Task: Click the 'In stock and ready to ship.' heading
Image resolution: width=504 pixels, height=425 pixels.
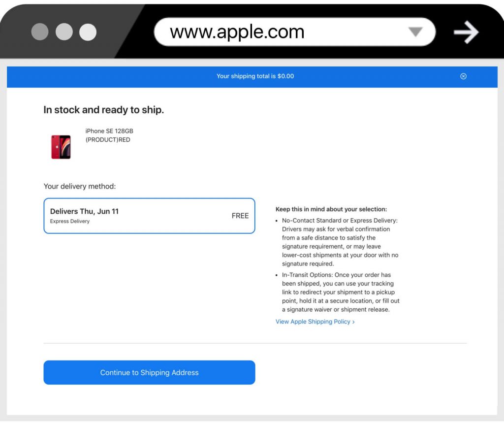Action: click(x=104, y=110)
